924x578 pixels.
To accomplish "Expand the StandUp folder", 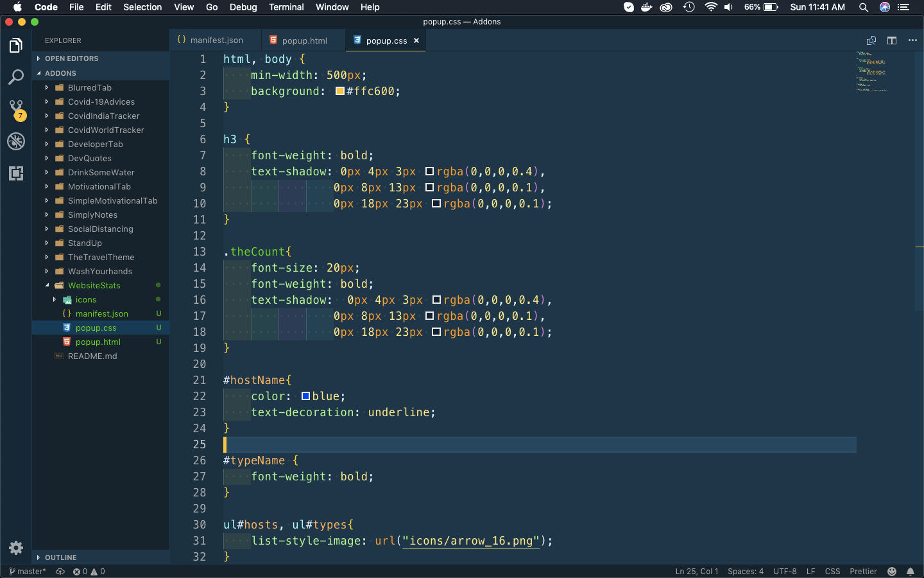I will (101, 243).
